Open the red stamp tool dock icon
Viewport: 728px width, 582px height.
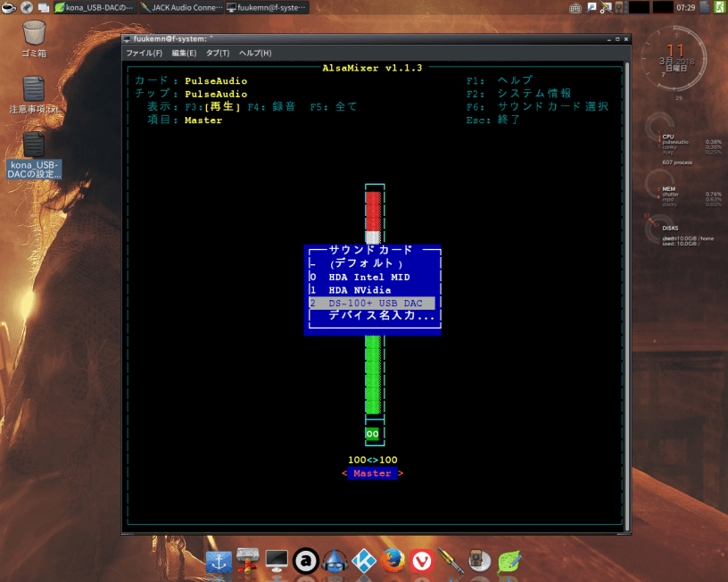[248, 561]
